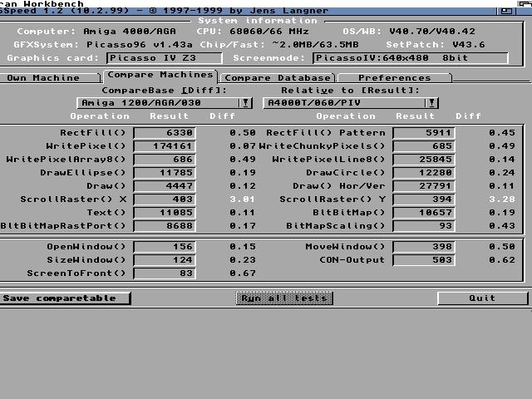
Task: Click the A4000T/060/PIV cycle arrow icon
Action: [x=431, y=103]
